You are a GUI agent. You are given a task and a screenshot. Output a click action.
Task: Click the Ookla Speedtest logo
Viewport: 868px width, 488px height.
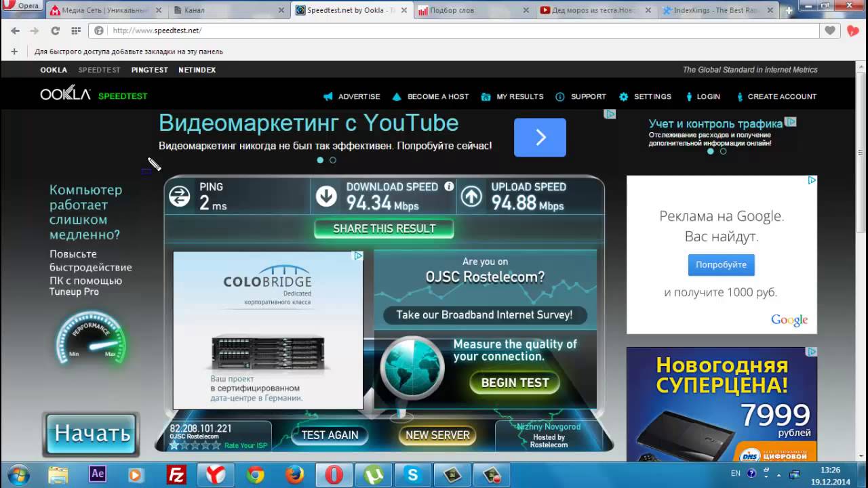[x=94, y=95]
